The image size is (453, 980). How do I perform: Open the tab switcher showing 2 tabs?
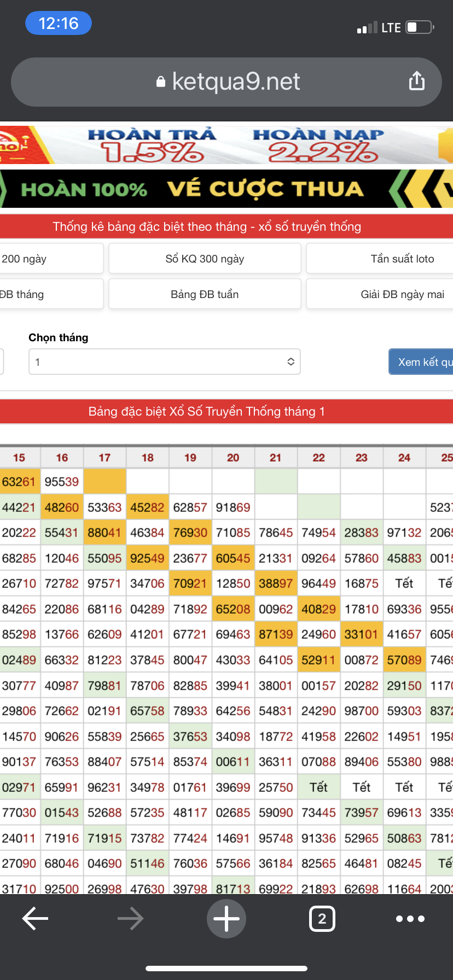(x=322, y=918)
